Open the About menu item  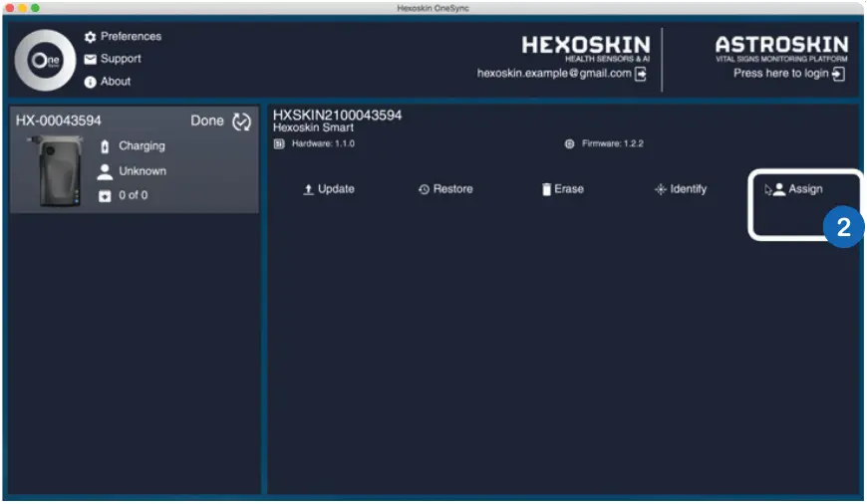[x=108, y=82]
